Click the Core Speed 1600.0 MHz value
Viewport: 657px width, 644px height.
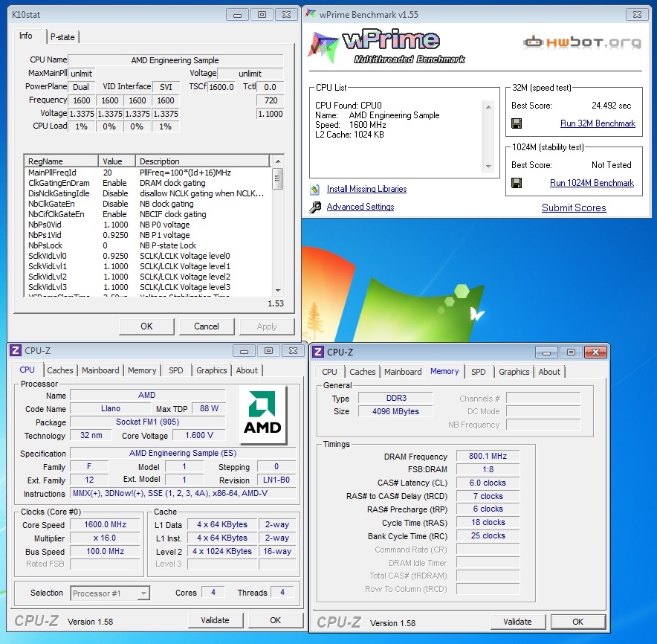coord(106,524)
